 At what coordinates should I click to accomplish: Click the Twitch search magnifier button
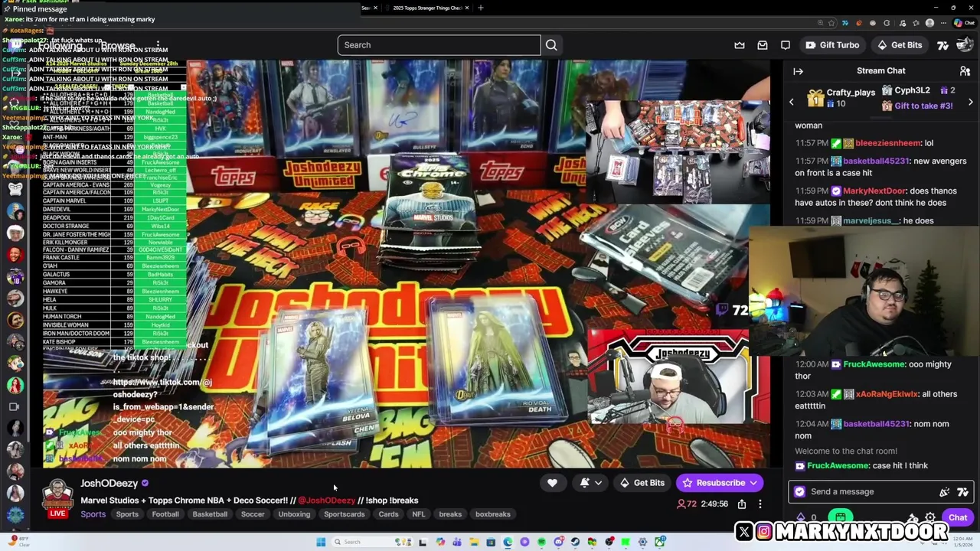551,45
